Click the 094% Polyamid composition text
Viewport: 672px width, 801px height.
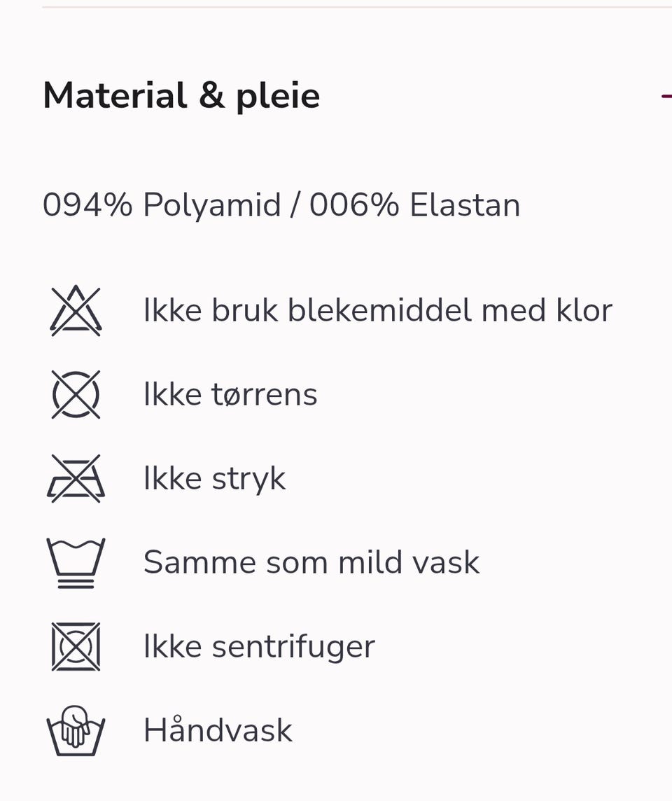(162, 205)
